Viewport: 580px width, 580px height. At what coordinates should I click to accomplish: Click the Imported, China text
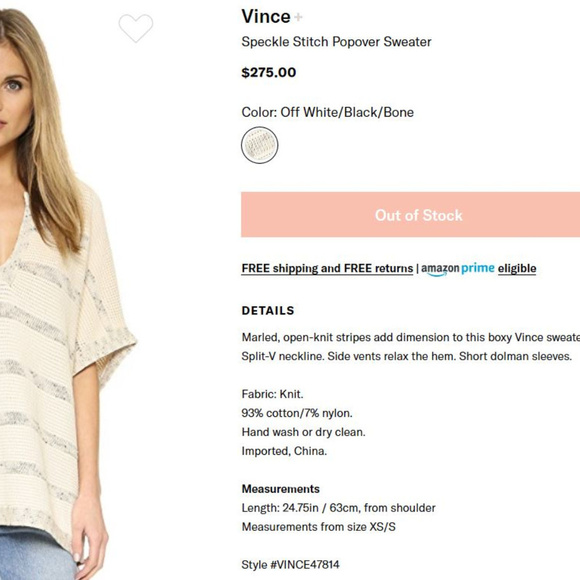pos(284,451)
